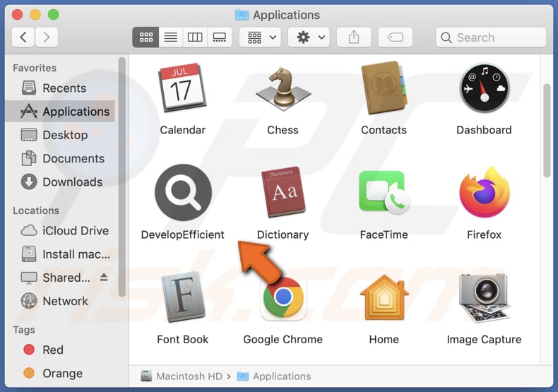
Task: Click the Search field
Action: click(x=491, y=37)
